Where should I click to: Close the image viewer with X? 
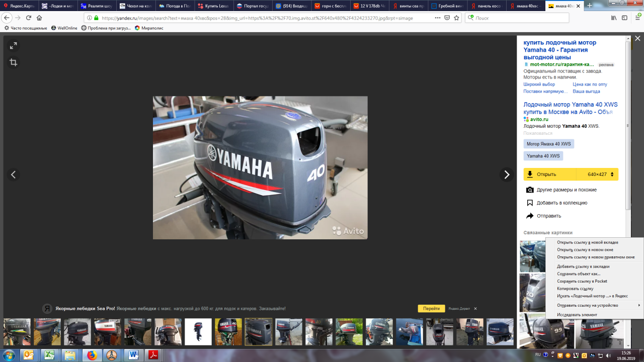[x=637, y=39]
